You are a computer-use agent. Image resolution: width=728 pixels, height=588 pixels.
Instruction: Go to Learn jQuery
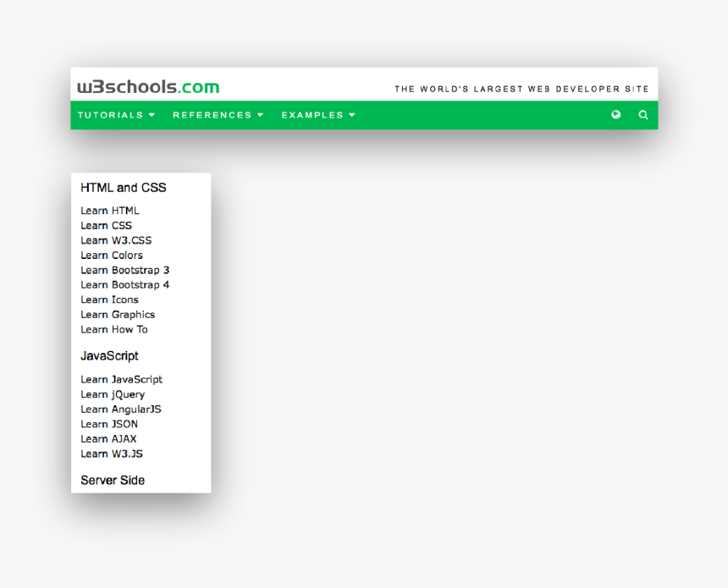113,394
